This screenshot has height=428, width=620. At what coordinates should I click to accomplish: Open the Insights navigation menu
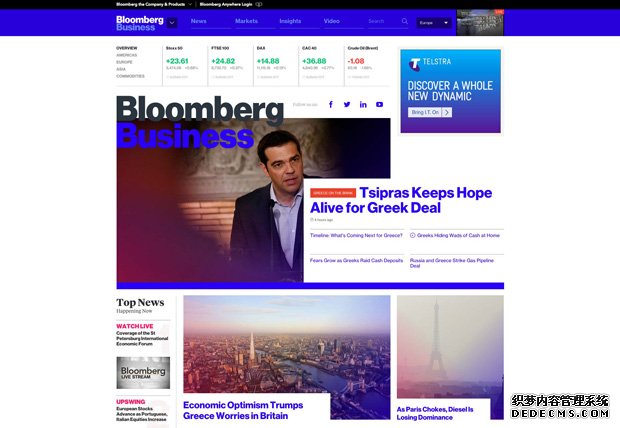tap(290, 21)
